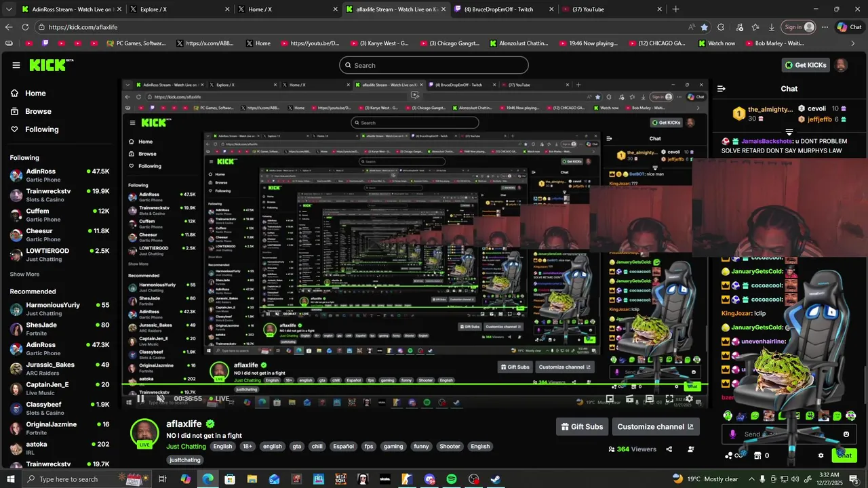Click the gta stream tag
Image resolution: width=868 pixels, height=488 pixels.
[x=296, y=447]
